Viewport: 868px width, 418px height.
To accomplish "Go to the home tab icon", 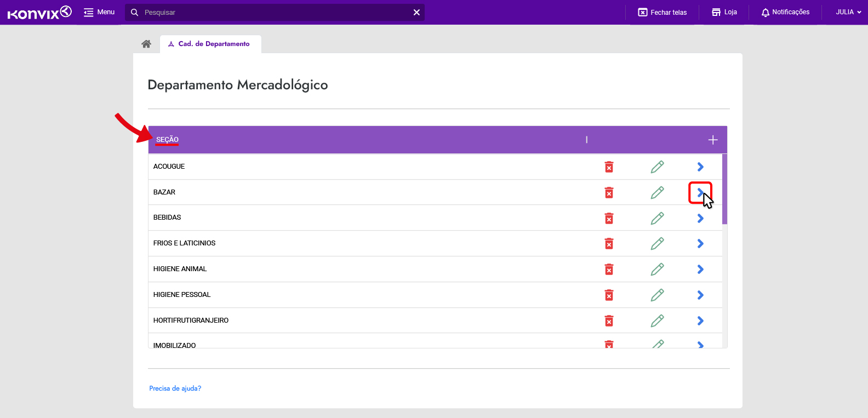I will point(146,44).
